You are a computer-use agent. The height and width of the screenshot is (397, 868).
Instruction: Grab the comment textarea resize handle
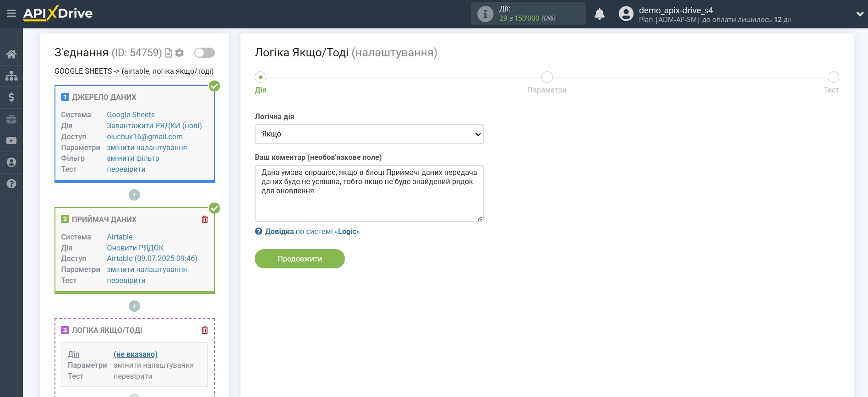[480, 218]
